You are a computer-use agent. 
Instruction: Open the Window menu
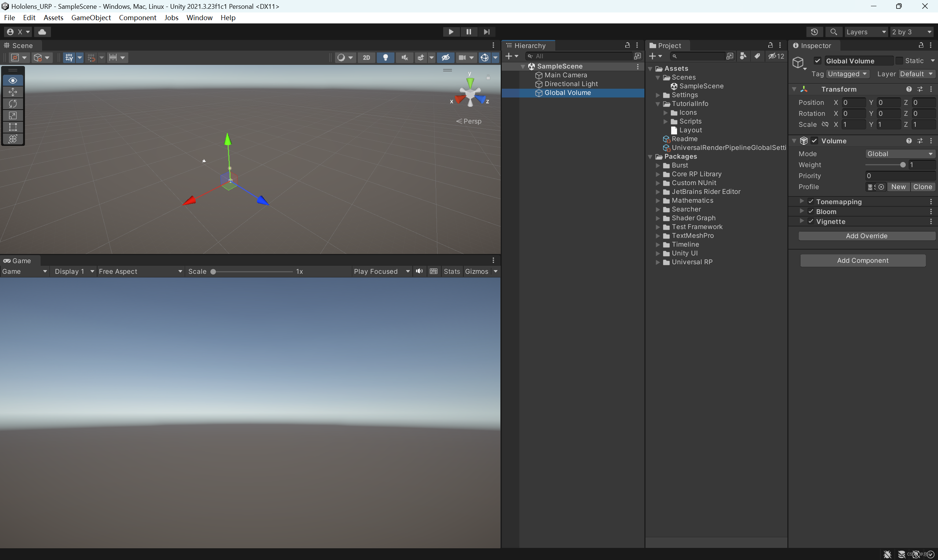click(x=199, y=18)
